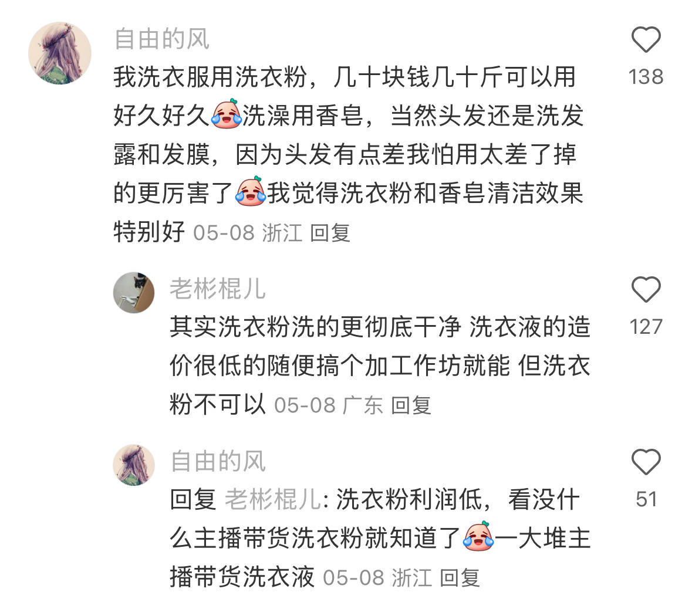The height and width of the screenshot is (616, 692).
Task: Open the 自由的风 username on the top comment
Action: (x=161, y=39)
